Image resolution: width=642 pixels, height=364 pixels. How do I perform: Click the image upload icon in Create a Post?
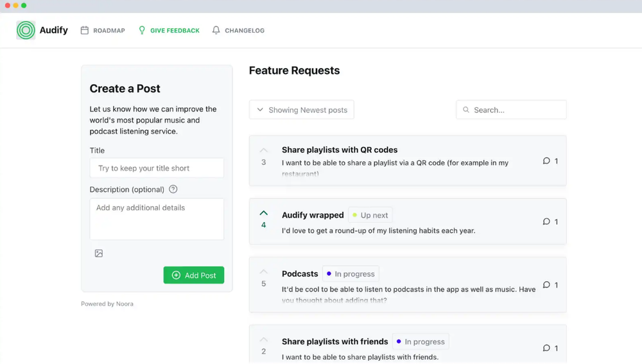pos(99,254)
